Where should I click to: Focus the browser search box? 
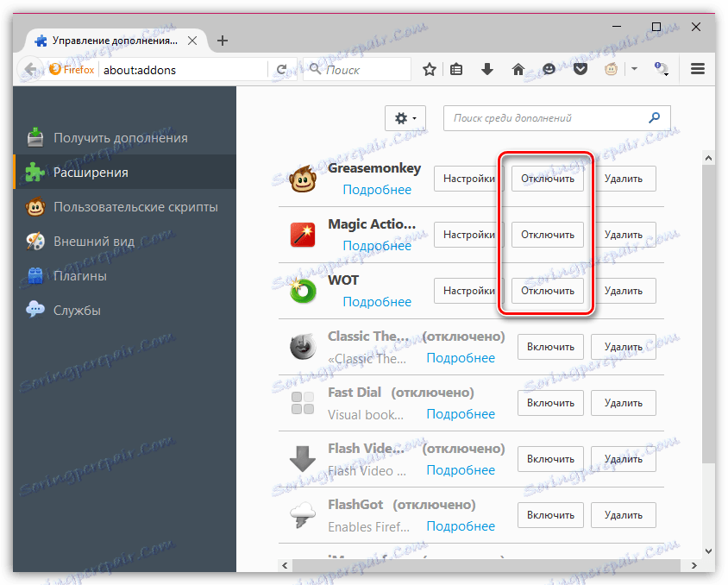coord(357,70)
